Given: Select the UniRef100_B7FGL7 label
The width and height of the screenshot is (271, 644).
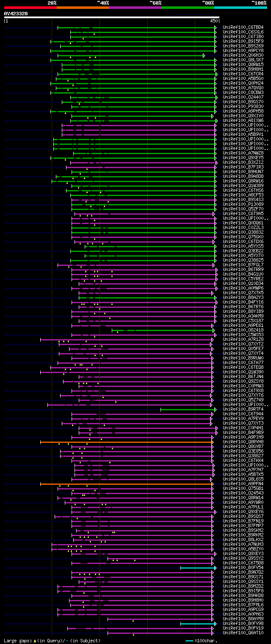Looking at the screenshot, I should 243,265.
